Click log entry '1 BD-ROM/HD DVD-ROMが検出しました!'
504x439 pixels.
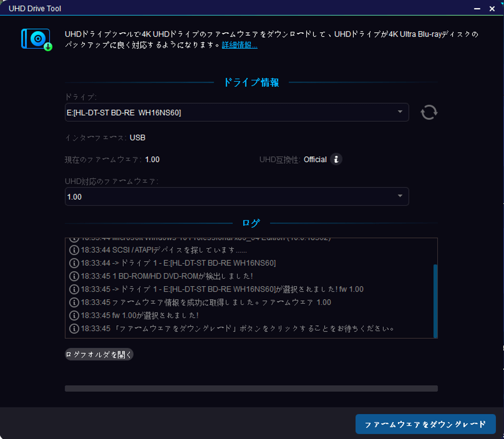[x=167, y=276]
